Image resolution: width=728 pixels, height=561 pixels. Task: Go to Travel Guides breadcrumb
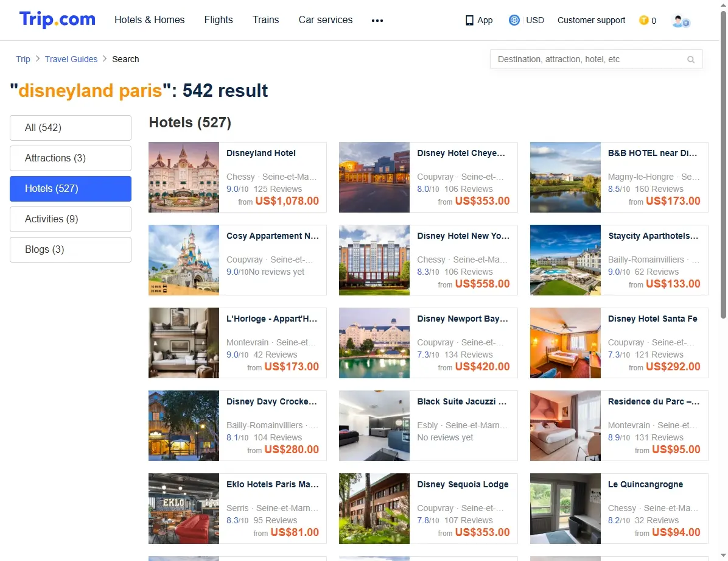(x=71, y=59)
